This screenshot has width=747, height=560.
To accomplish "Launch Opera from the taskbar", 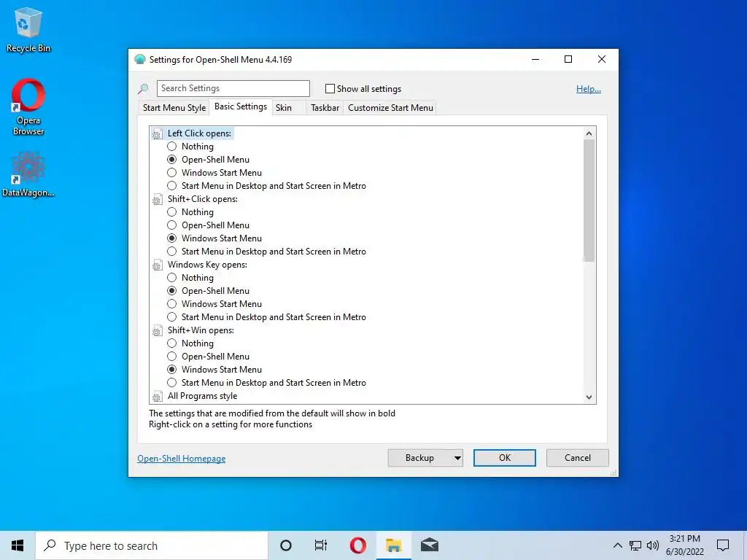I will pyautogui.click(x=357, y=545).
